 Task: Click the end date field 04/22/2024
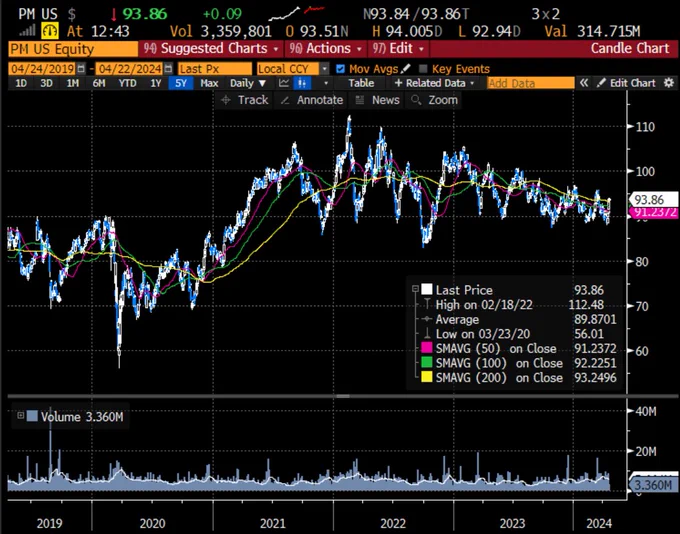click(x=130, y=69)
